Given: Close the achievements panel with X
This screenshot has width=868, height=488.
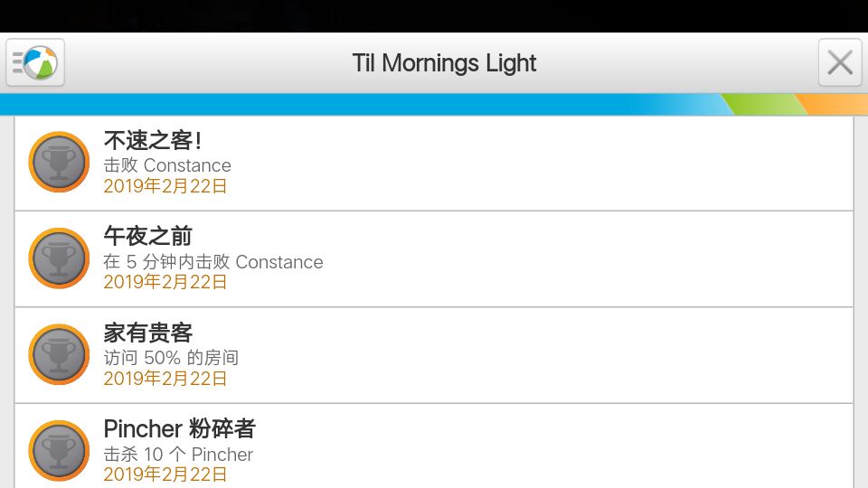Looking at the screenshot, I should (x=840, y=62).
